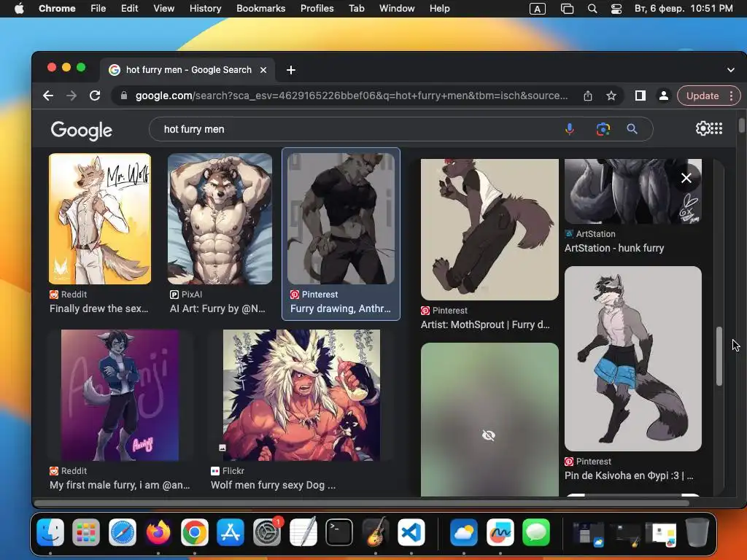
Task: Click into the Google search input field
Action: click(x=357, y=129)
